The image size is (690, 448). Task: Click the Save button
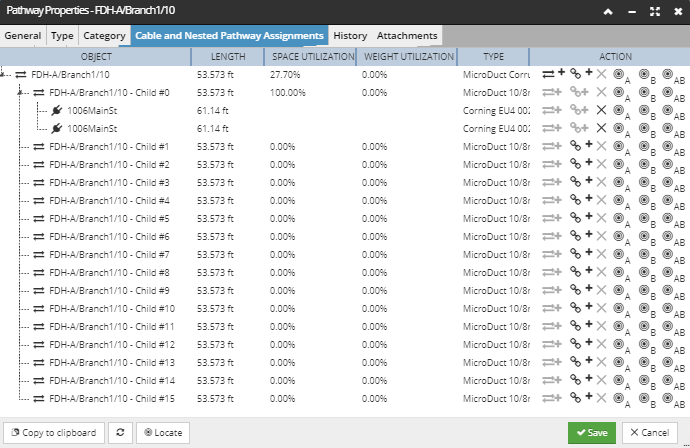click(x=592, y=433)
